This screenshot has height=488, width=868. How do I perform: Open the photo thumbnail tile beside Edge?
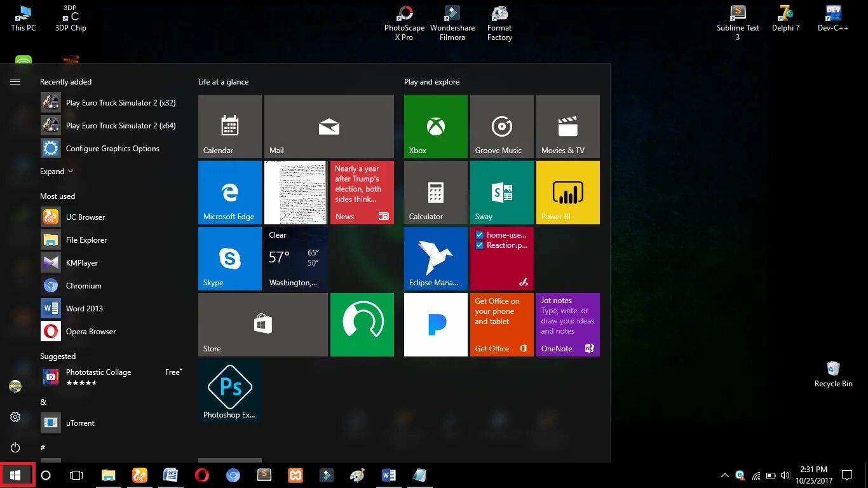pyautogui.click(x=296, y=193)
